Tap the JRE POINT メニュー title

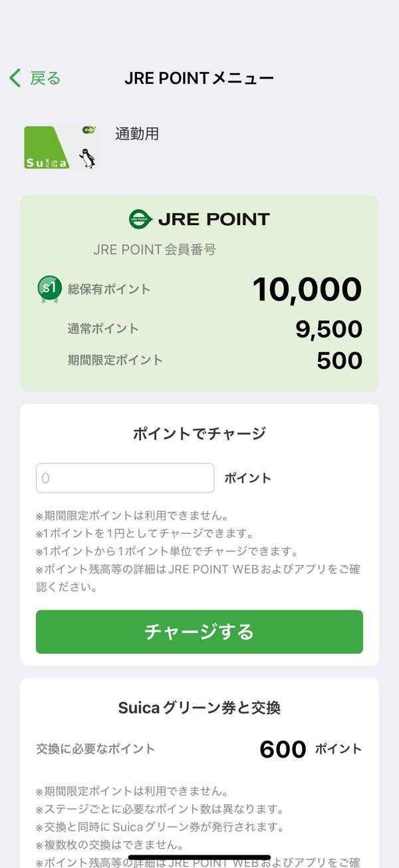tap(199, 79)
